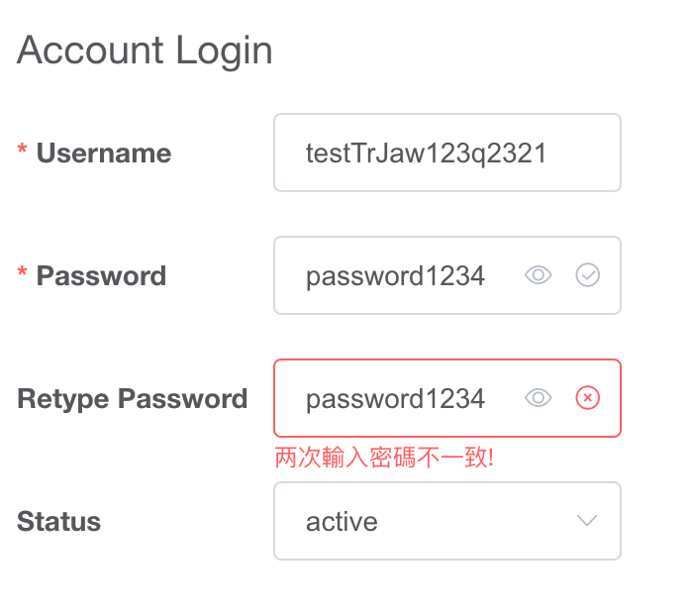Click the Username field label

click(x=104, y=153)
